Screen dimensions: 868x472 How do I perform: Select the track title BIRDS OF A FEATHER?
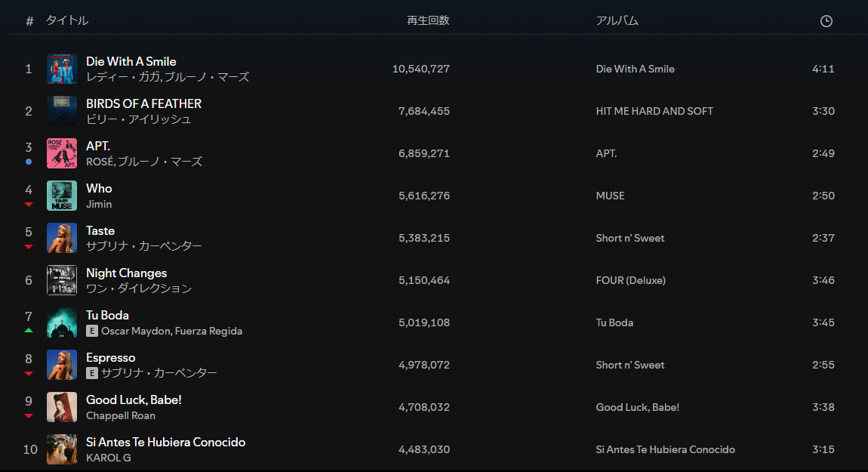click(x=144, y=103)
